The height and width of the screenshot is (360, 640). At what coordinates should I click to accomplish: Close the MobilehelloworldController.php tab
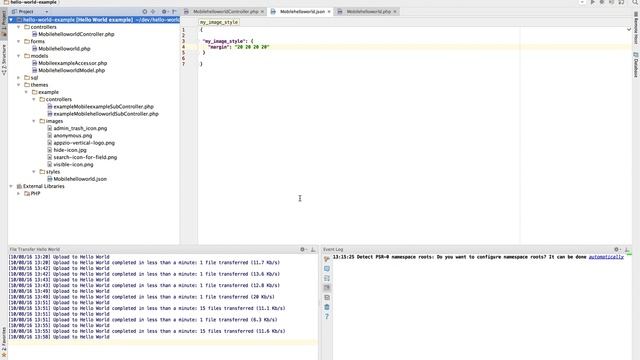tap(262, 12)
